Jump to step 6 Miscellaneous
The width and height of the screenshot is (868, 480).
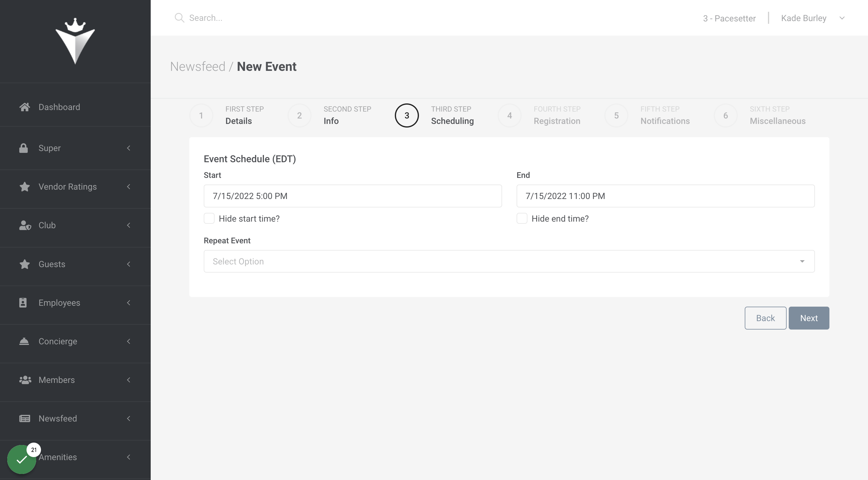[x=759, y=115]
